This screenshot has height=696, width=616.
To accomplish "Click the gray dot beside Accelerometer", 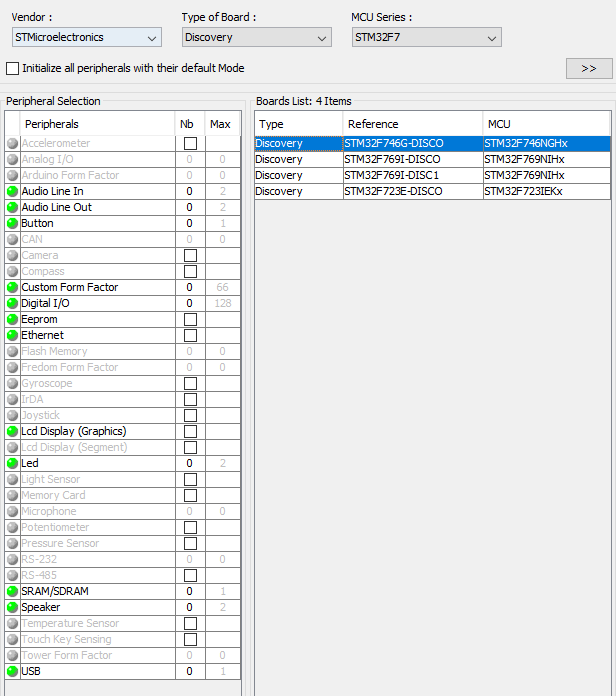I will [x=12, y=143].
